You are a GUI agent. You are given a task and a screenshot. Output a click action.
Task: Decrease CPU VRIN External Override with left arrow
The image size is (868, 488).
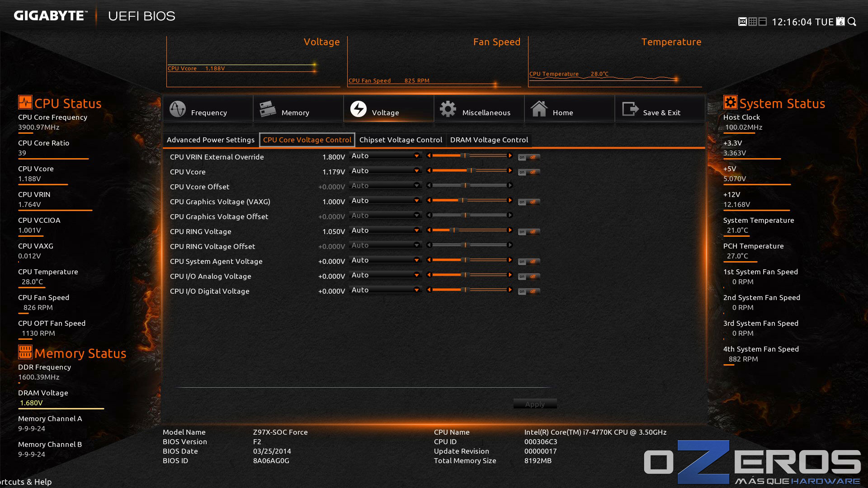[x=429, y=156]
